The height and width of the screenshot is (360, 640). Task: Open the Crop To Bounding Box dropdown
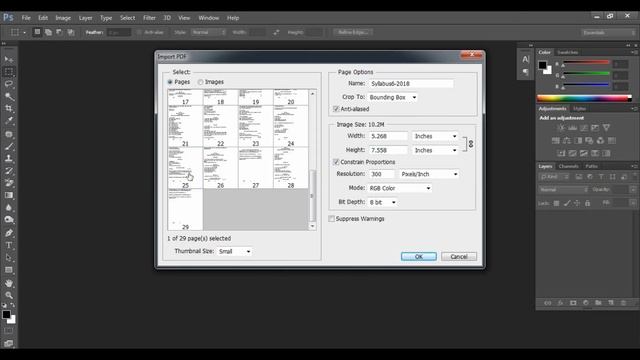[x=393, y=97]
